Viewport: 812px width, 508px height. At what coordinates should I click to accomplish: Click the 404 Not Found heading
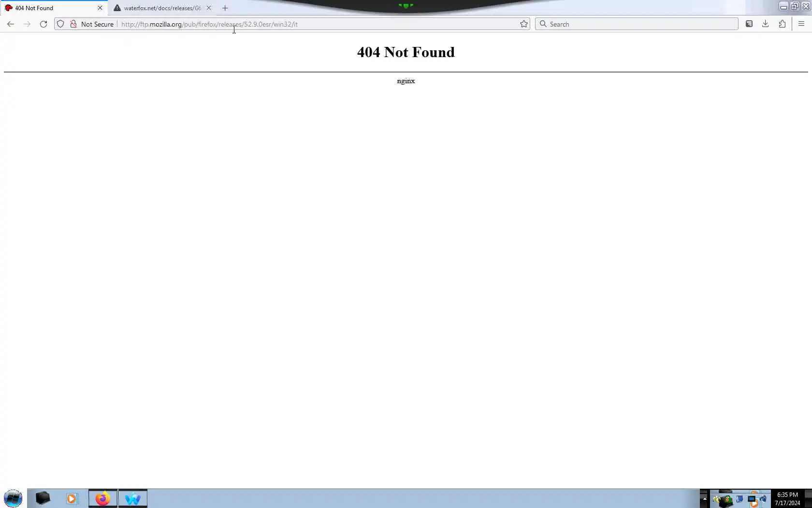point(406,52)
